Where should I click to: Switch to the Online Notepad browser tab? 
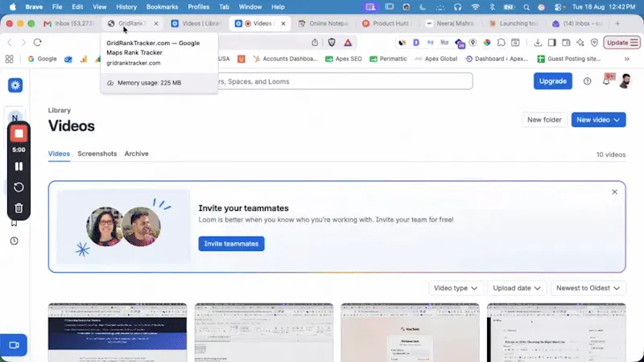point(324,24)
